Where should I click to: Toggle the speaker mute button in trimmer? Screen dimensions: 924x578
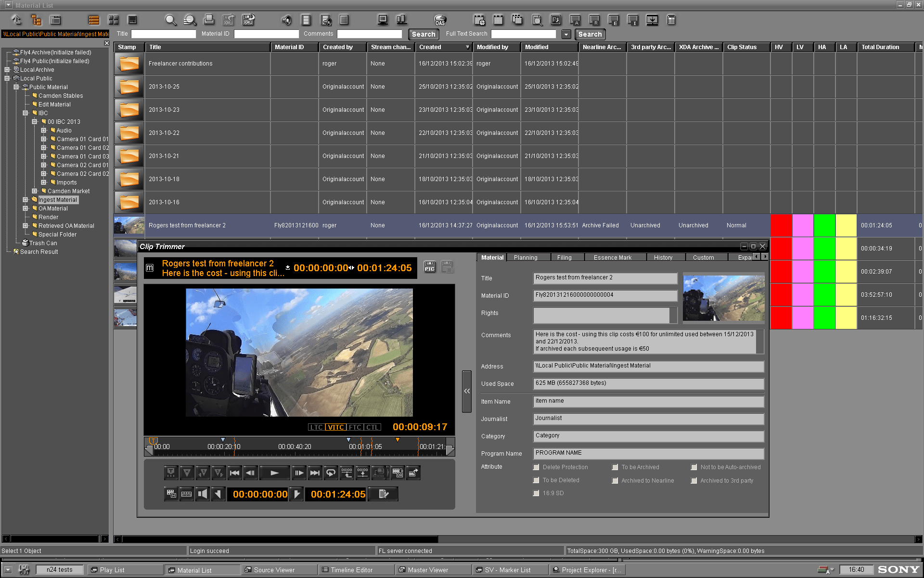[203, 494]
